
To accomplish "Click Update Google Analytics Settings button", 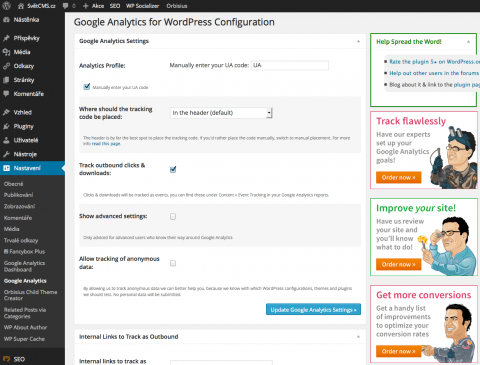I will (313, 309).
